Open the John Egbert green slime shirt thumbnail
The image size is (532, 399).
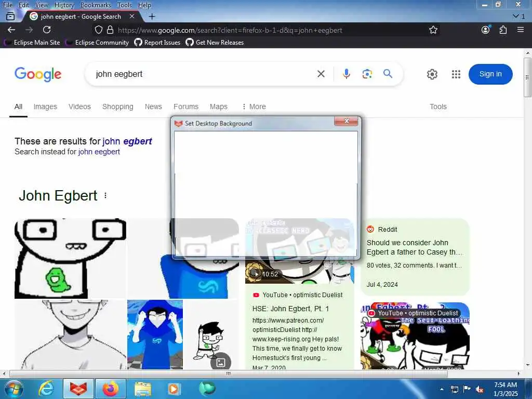(70, 259)
